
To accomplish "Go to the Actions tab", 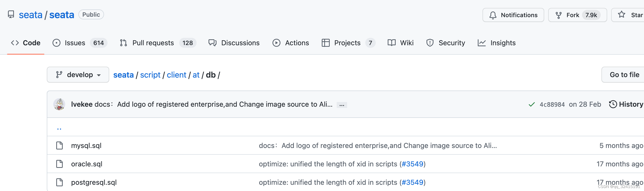I will pos(297,43).
